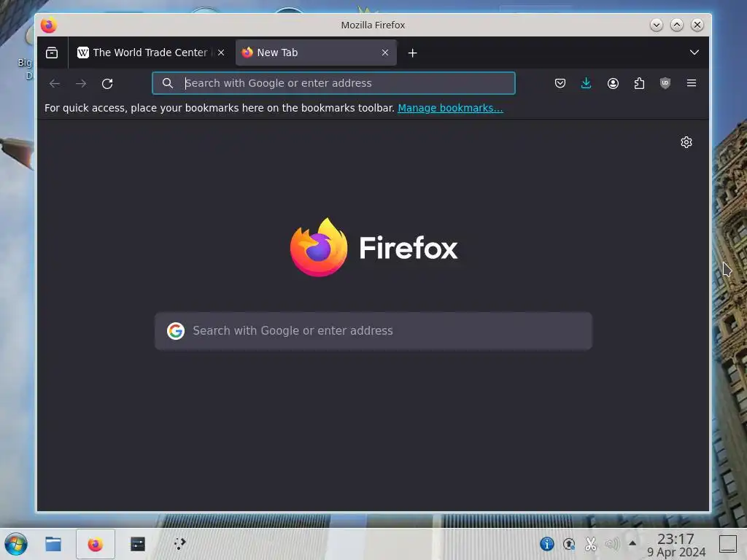Select Firefox task in taskbar
747x560 pixels.
click(96, 544)
